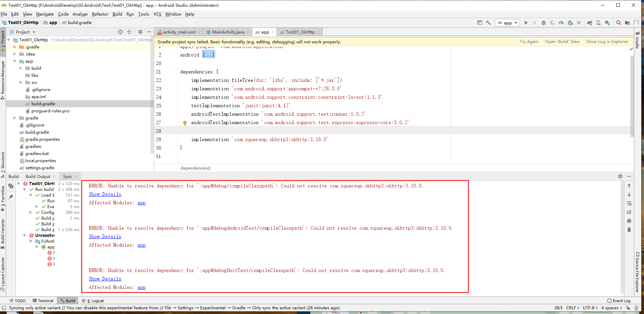
Task: Open SDK Manager icon
Action: 607,23
